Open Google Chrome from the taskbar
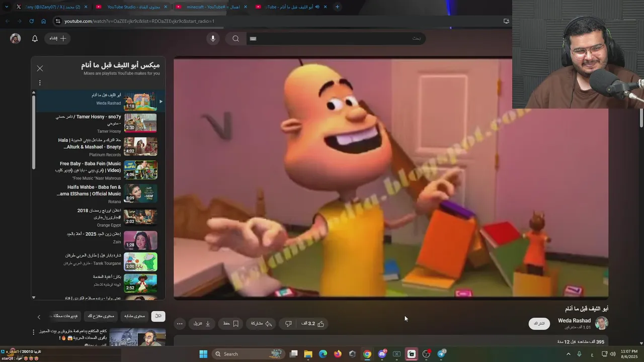The width and height of the screenshot is (644, 362). 367,354
